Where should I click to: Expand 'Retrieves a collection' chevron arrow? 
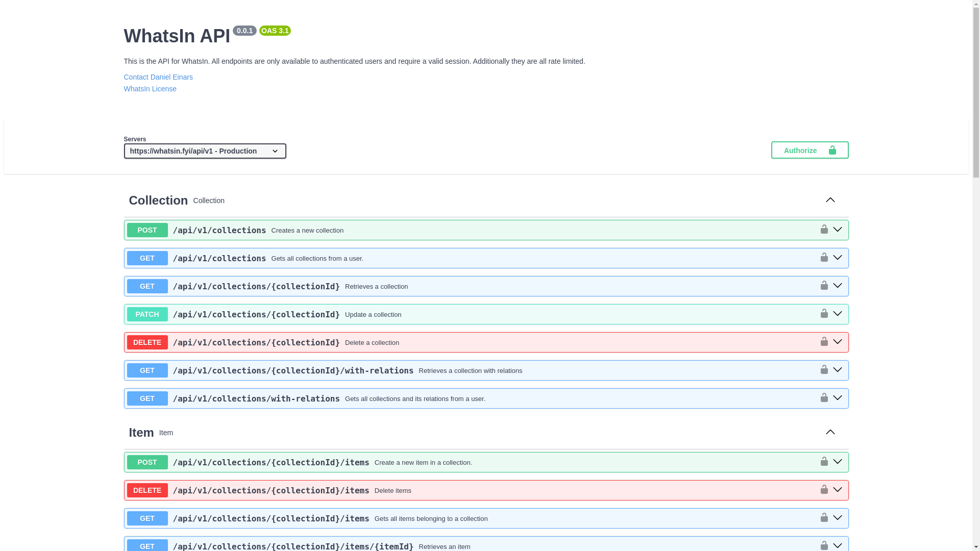tap(838, 286)
